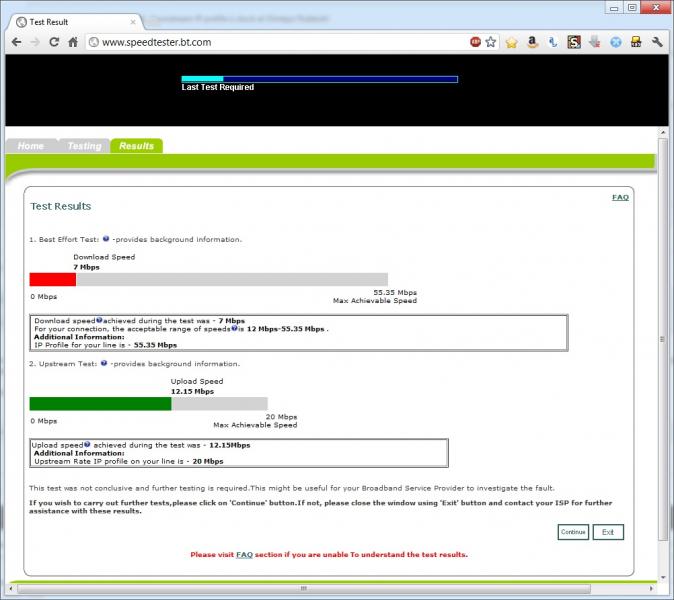Screen dimensions: 674x600
Task: Open FAQ link in the red notice
Action: tap(244, 554)
